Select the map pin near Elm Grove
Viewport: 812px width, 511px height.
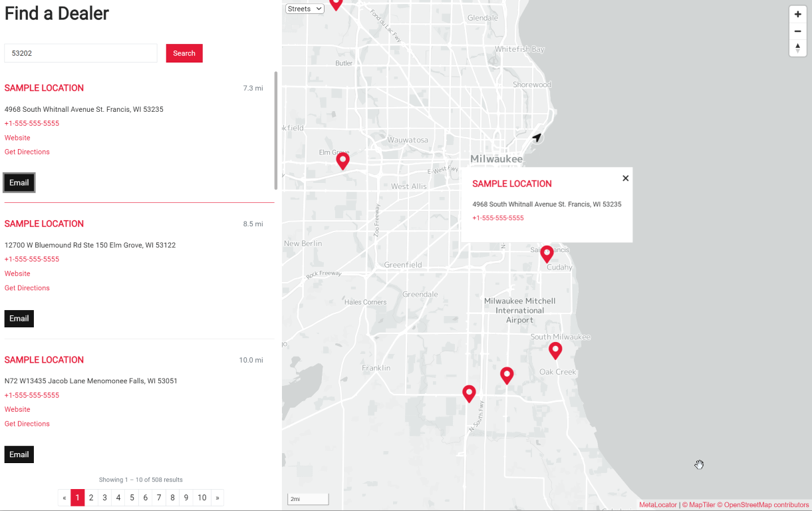coord(342,161)
